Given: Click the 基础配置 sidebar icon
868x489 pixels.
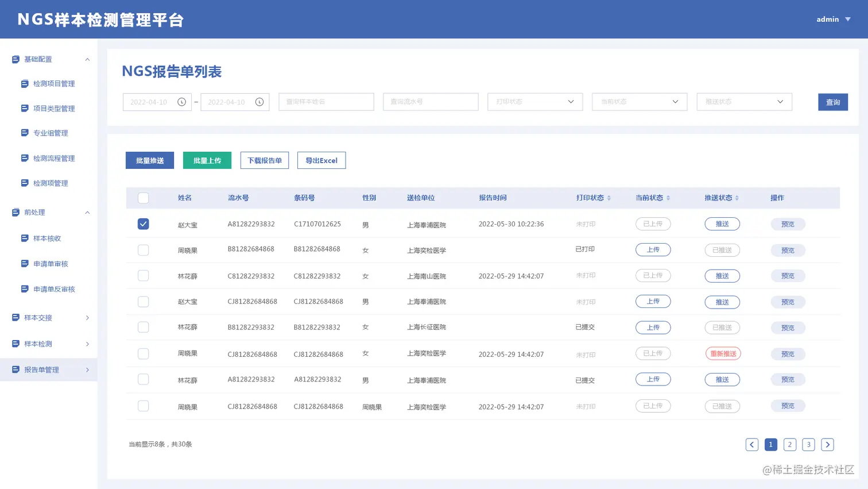Looking at the screenshot, I should [15, 59].
